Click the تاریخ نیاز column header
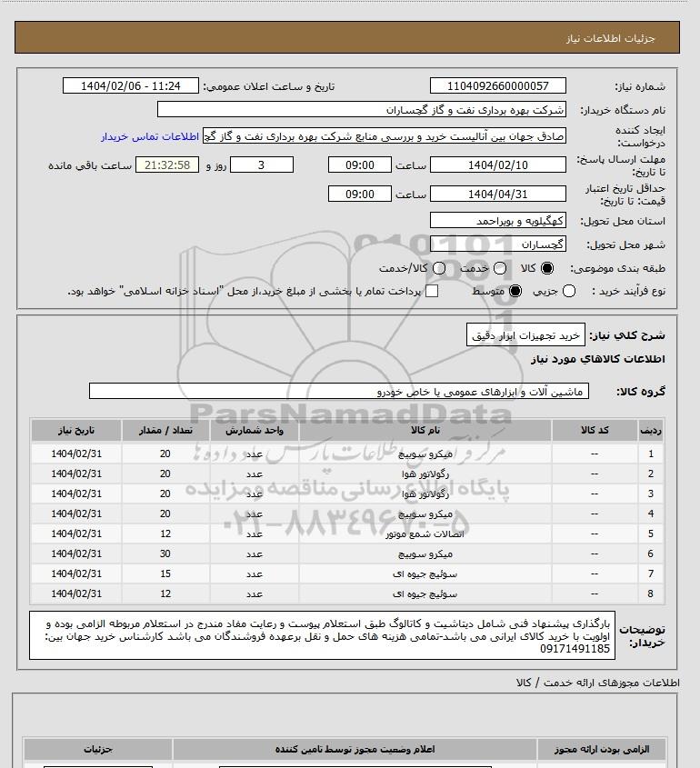The image size is (700, 768). pos(76,430)
